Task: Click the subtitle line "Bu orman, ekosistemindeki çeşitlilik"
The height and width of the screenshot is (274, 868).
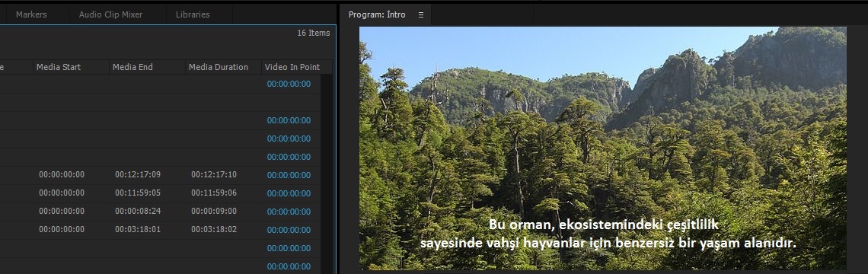Action: pyautogui.click(x=603, y=225)
